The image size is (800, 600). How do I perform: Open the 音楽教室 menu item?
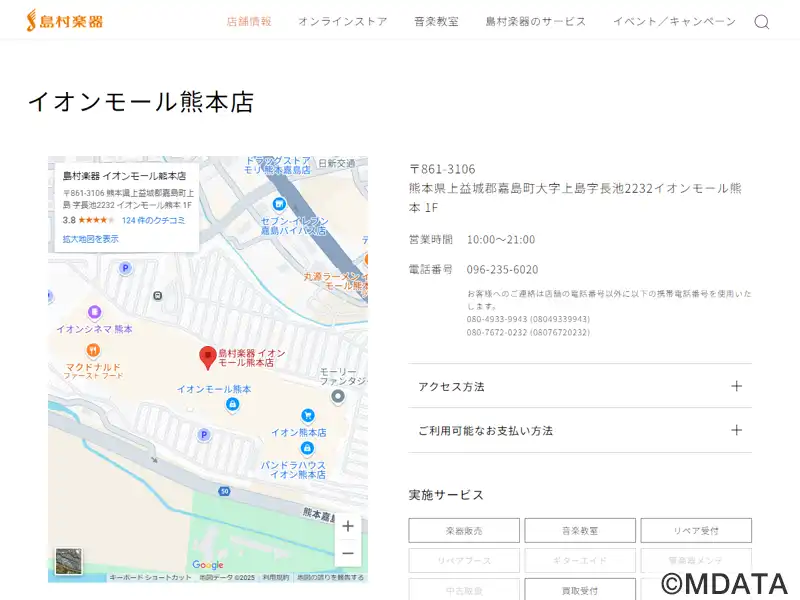tap(436, 21)
